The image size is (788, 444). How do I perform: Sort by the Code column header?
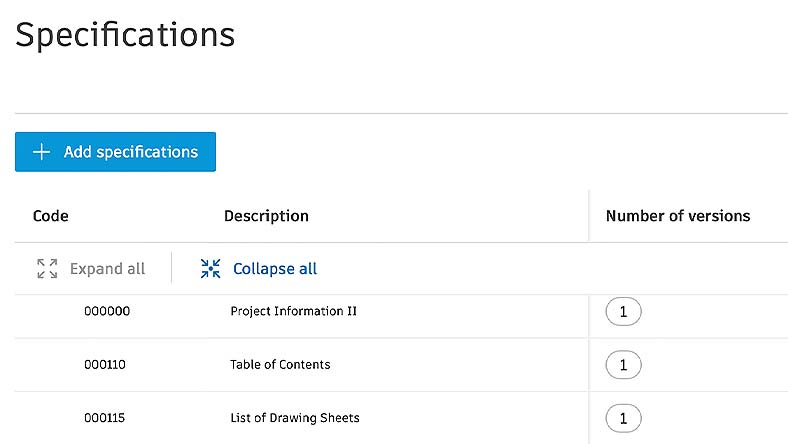tap(51, 216)
